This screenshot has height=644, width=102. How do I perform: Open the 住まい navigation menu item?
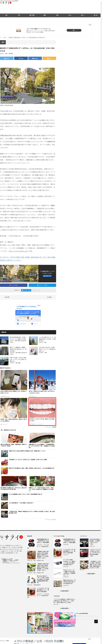pyautogui.click(x=70, y=15)
